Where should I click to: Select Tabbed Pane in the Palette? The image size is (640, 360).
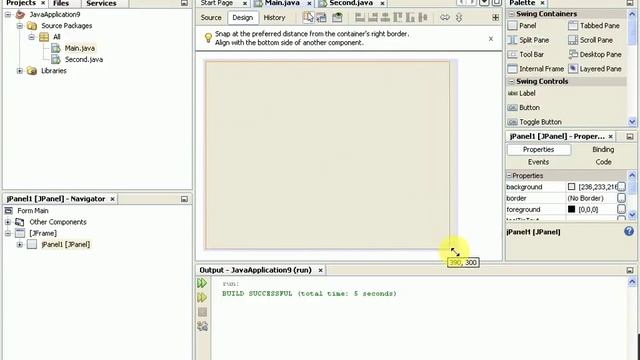tap(594, 25)
